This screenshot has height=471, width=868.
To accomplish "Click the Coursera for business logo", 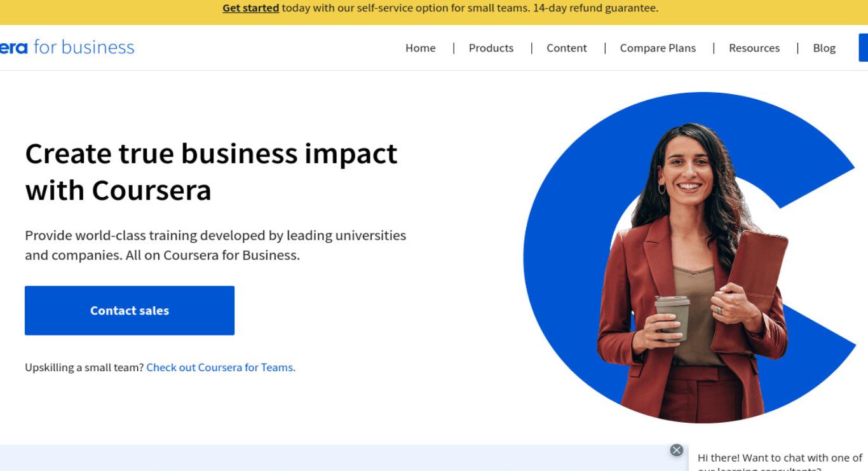I will 67,48.
